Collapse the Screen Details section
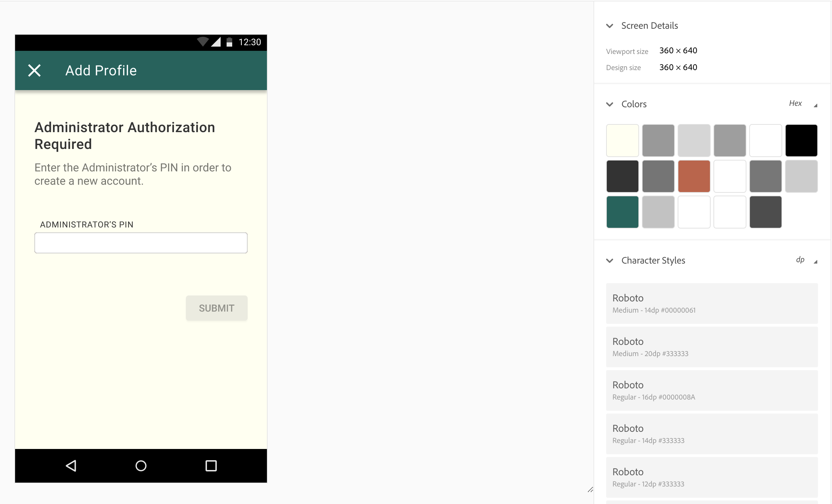The width and height of the screenshot is (832, 504). (610, 26)
